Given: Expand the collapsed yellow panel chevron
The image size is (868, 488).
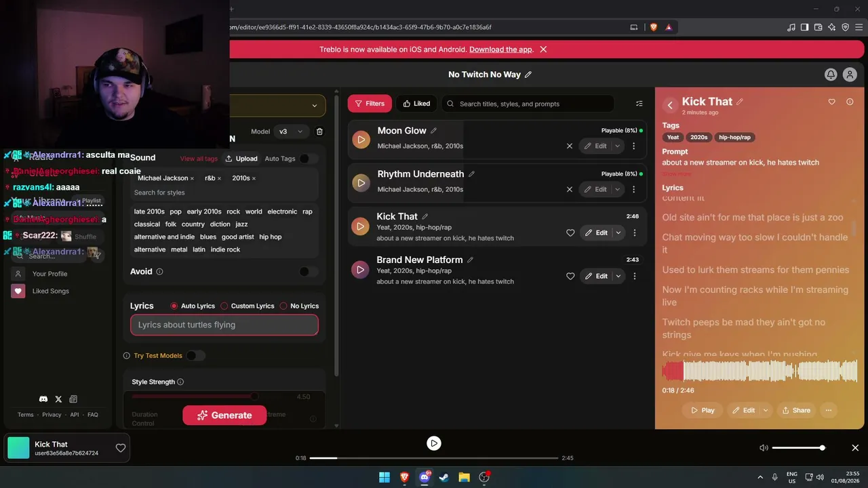Looking at the screenshot, I should [314, 106].
